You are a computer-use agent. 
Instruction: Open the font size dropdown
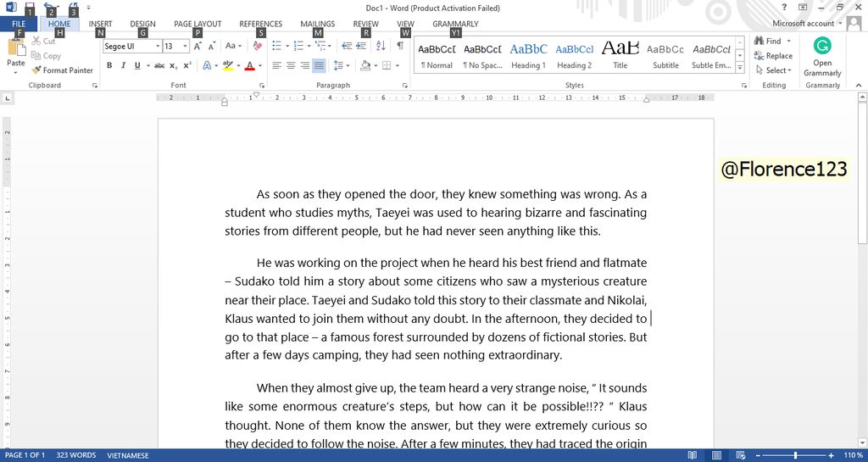(185, 47)
